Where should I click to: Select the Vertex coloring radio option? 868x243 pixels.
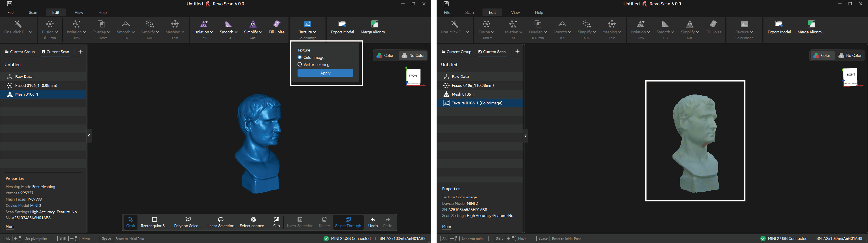click(300, 64)
